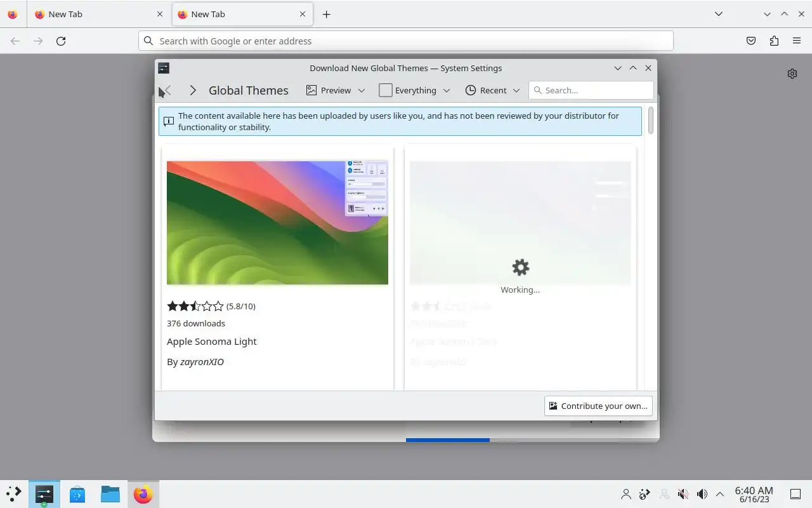Focus the Firefox address bar
This screenshot has height=508, width=812.
click(406, 41)
